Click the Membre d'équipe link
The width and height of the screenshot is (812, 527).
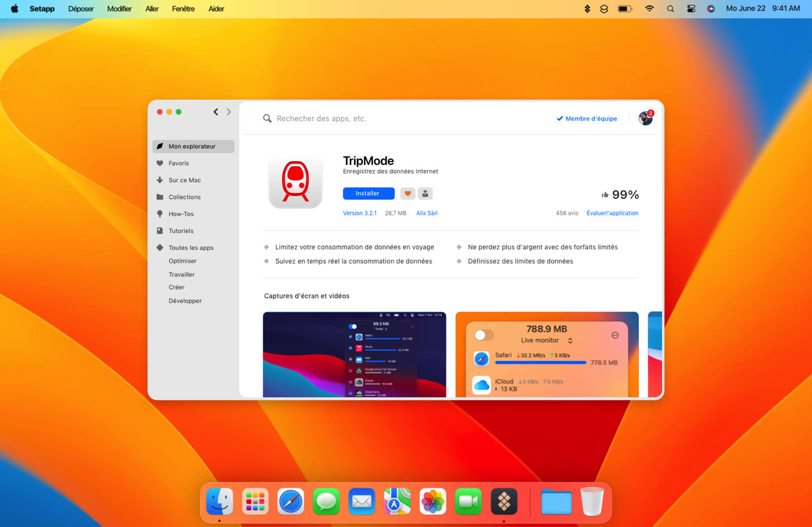pyautogui.click(x=587, y=119)
